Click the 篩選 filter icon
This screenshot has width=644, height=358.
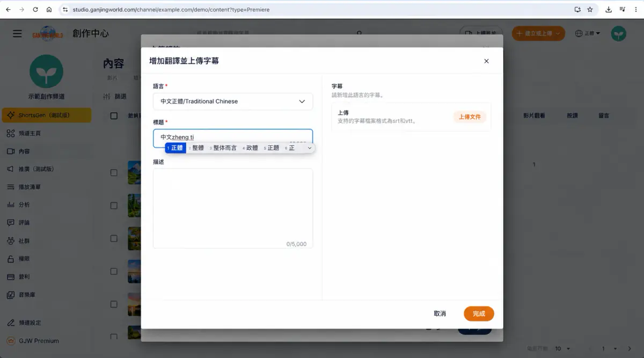pos(106,97)
